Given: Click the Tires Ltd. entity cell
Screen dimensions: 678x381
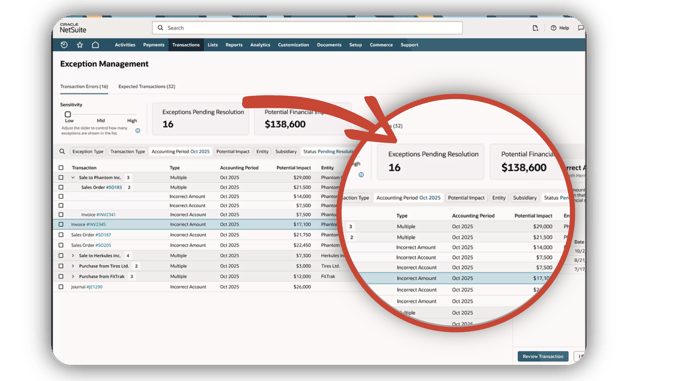Looking at the screenshot, I should [x=330, y=266].
